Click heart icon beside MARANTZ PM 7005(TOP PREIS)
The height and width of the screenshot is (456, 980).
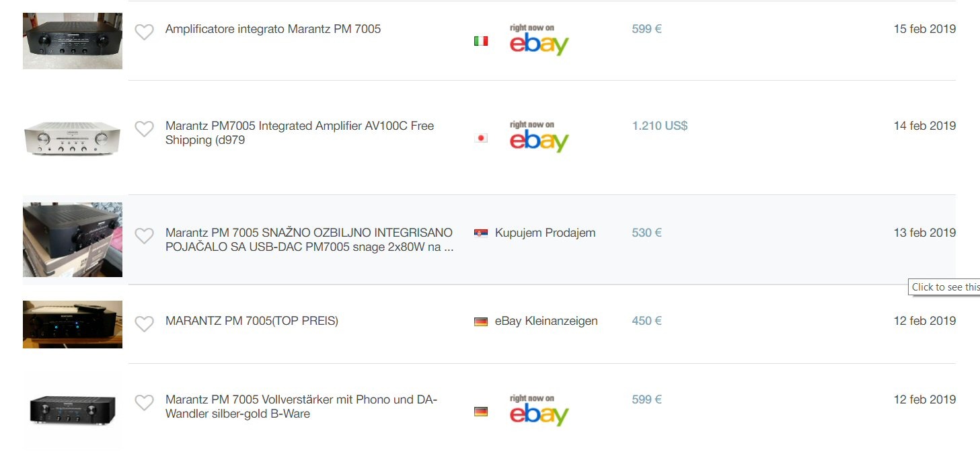tap(144, 324)
